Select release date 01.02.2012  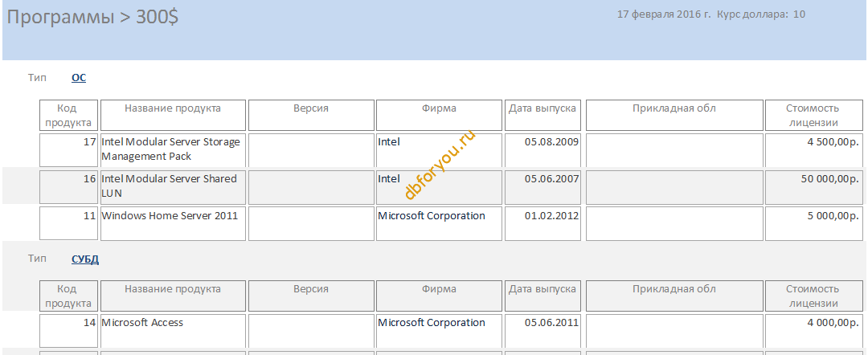542,224
